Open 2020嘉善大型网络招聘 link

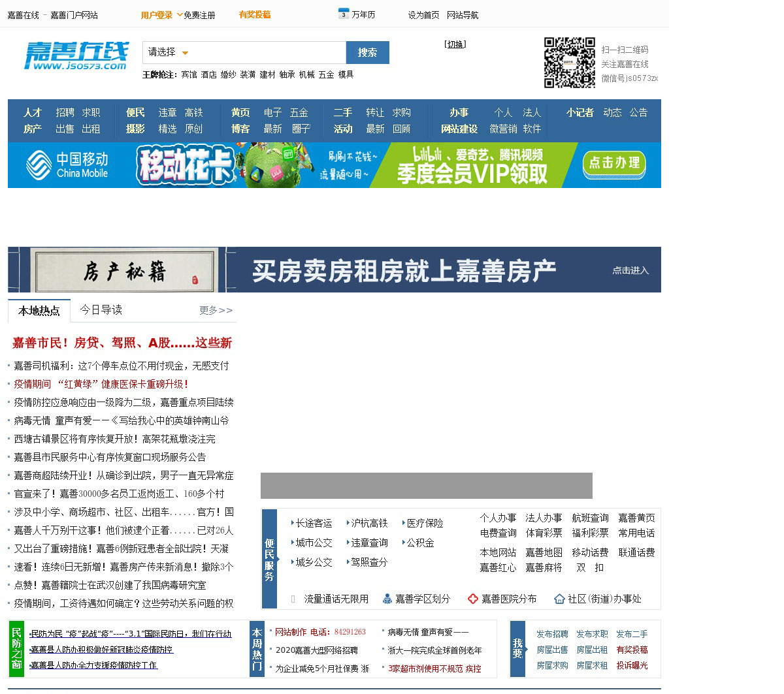tap(317, 650)
